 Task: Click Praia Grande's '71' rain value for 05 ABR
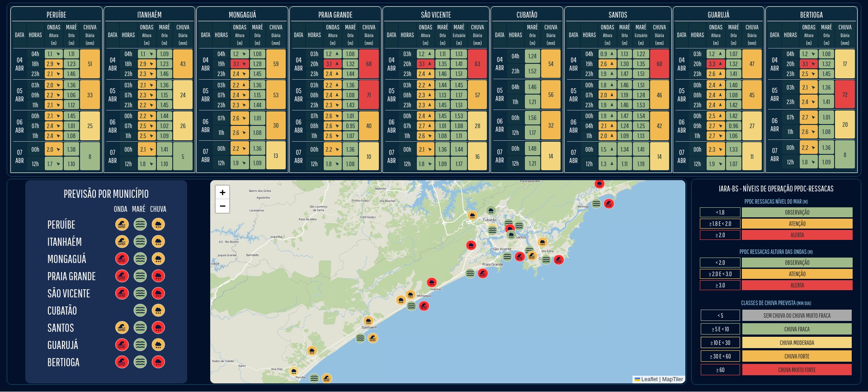369,95
